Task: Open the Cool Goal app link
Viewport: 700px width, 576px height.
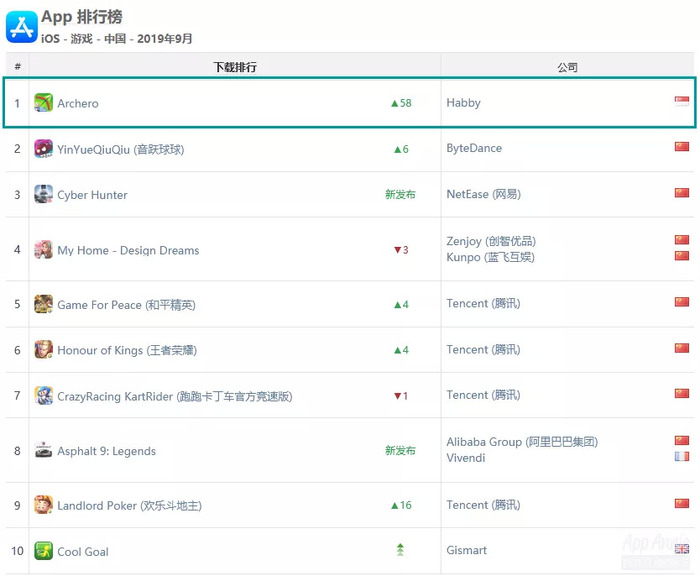Action: [x=83, y=552]
